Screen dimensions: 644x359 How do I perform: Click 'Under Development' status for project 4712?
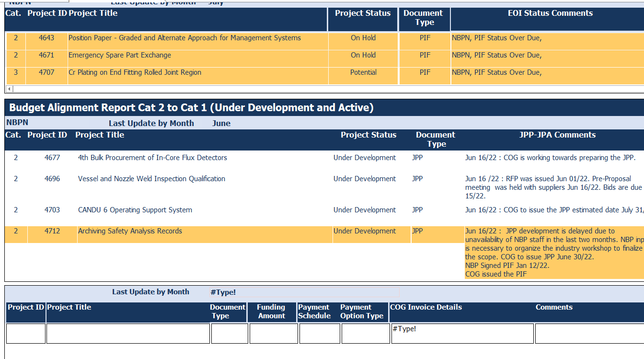click(x=365, y=231)
